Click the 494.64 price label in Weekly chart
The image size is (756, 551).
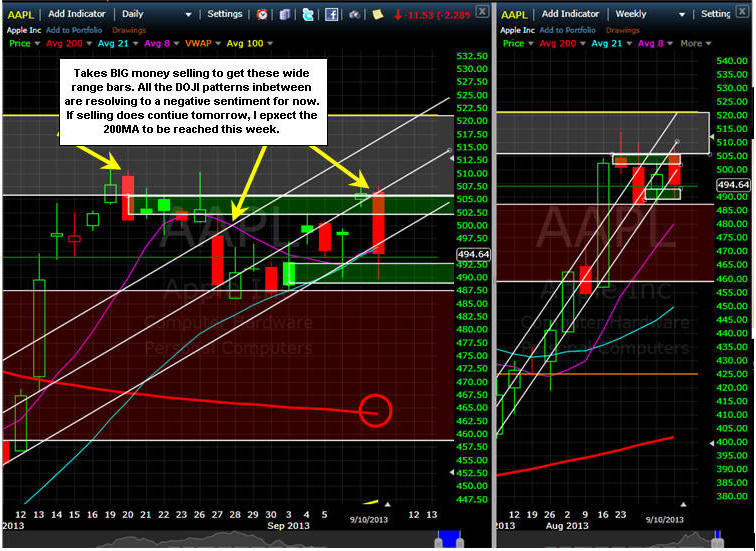click(733, 185)
